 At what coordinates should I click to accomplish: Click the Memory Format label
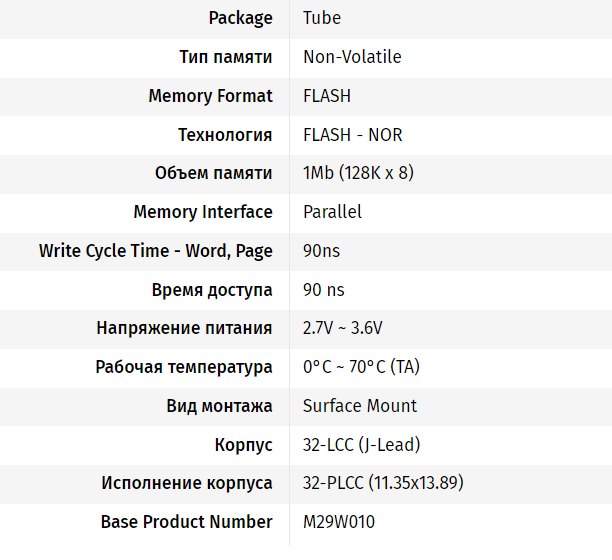(210, 96)
